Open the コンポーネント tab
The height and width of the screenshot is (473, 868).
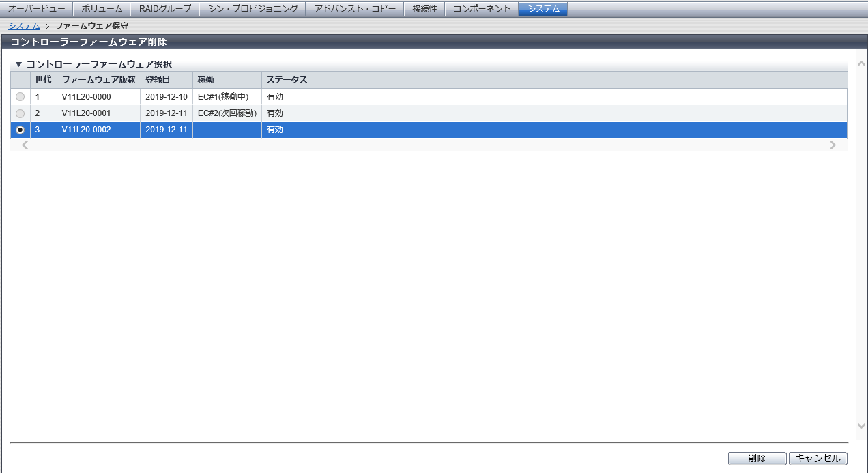[x=482, y=9]
